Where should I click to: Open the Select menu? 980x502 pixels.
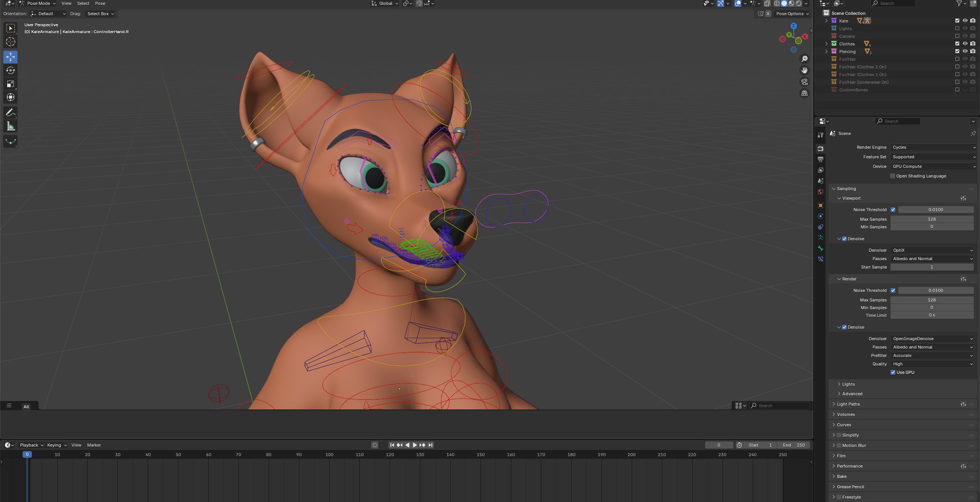coord(83,4)
